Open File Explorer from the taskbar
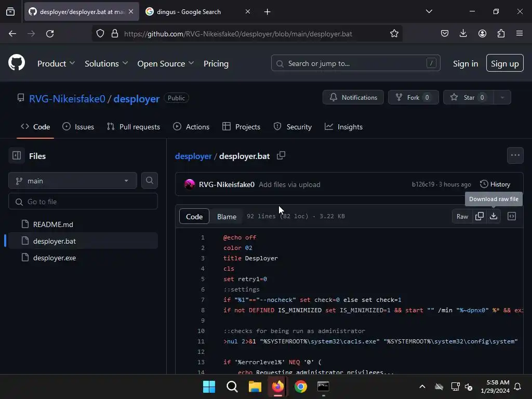The image size is (532, 399). [x=255, y=387]
